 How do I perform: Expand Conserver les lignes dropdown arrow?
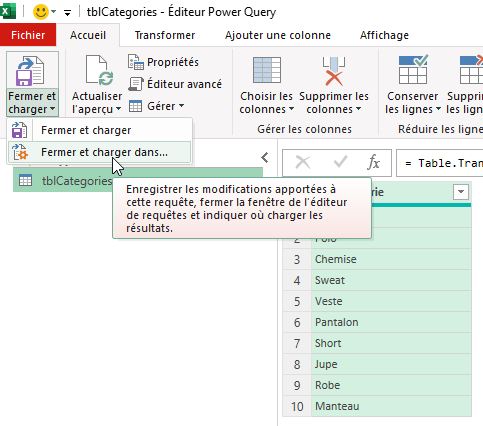click(438, 109)
